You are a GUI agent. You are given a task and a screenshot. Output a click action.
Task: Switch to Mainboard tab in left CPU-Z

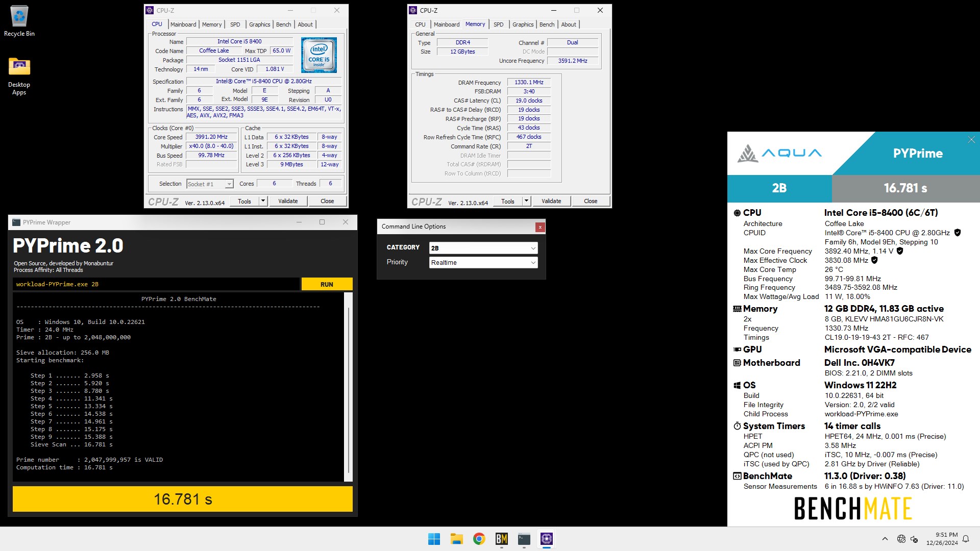[x=183, y=24]
